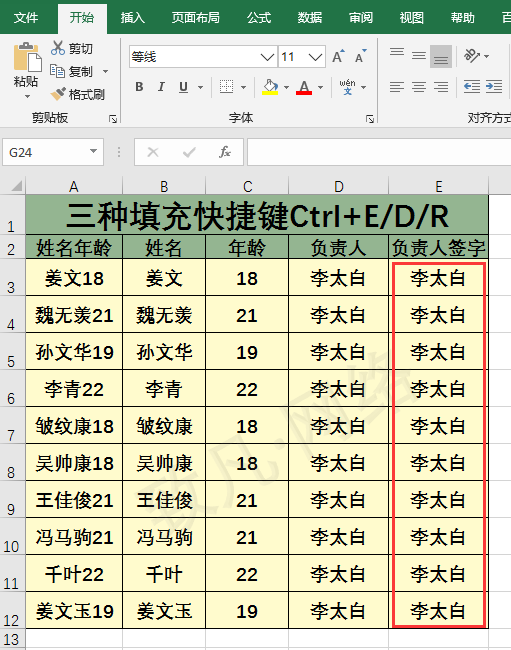Viewport: 511px width, 650px height.
Task: Align cell text right
Action: [441, 87]
